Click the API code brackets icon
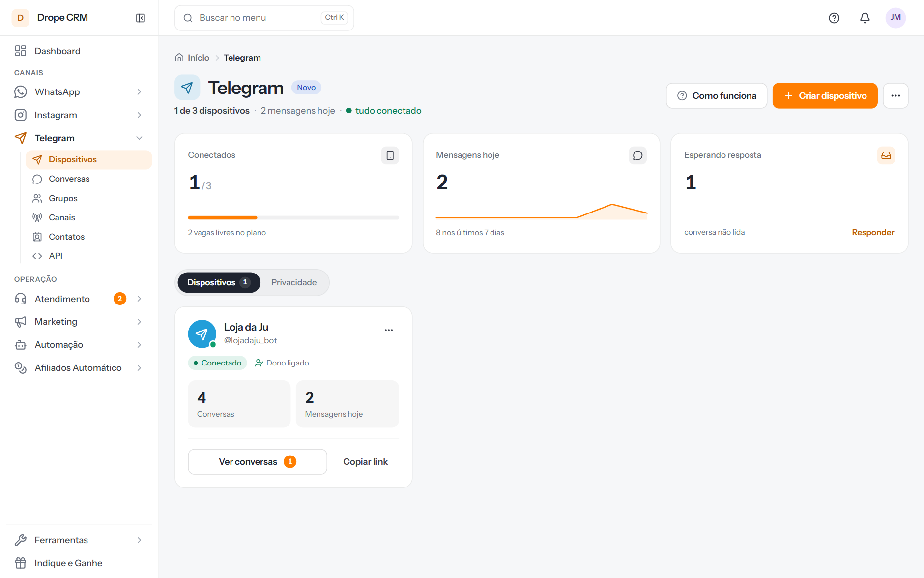 pyautogui.click(x=37, y=256)
